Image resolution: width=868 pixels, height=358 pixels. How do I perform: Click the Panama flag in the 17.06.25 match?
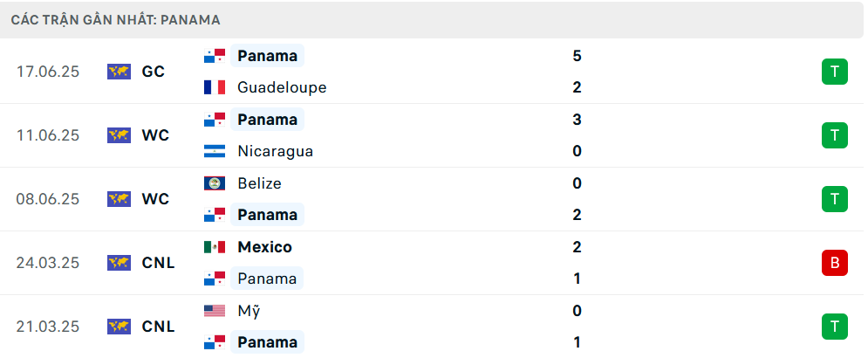[215, 56]
